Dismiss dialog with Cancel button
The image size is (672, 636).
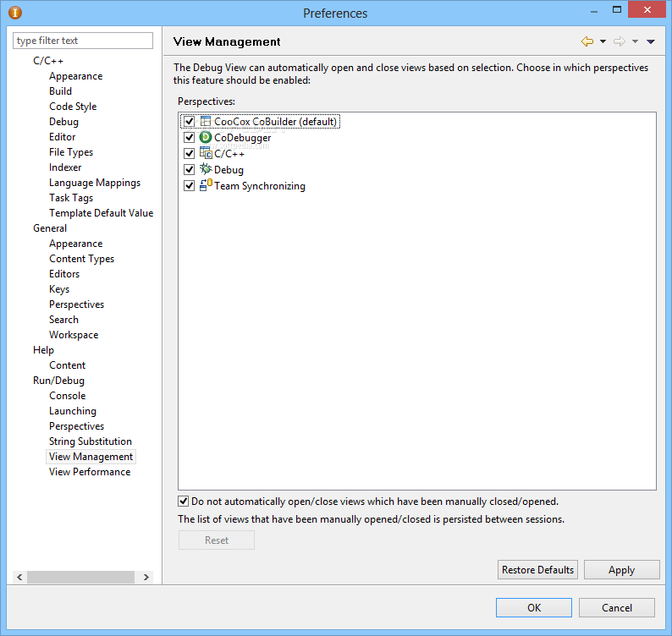coord(617,608)
